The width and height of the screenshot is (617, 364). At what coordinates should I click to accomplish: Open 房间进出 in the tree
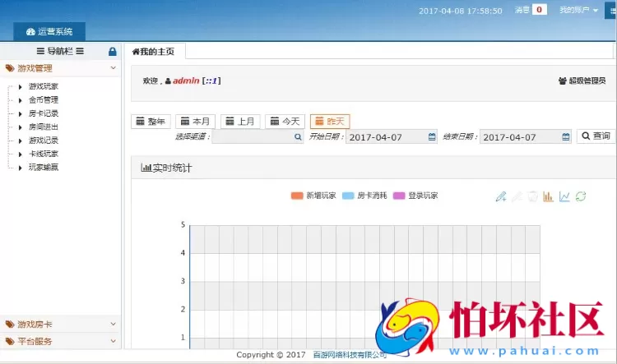pos(44,127)
